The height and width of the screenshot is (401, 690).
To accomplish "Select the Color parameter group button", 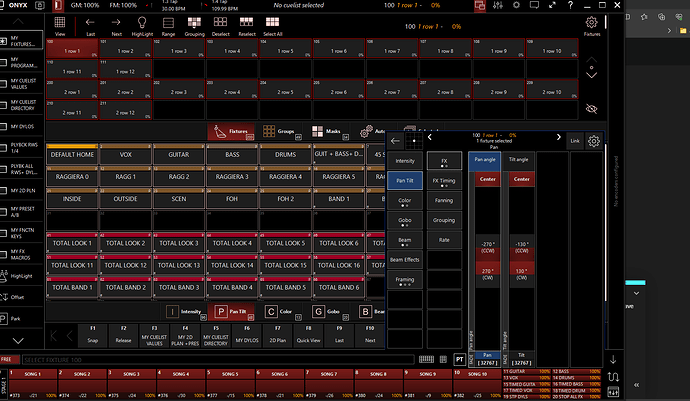I will pos(405,201).
